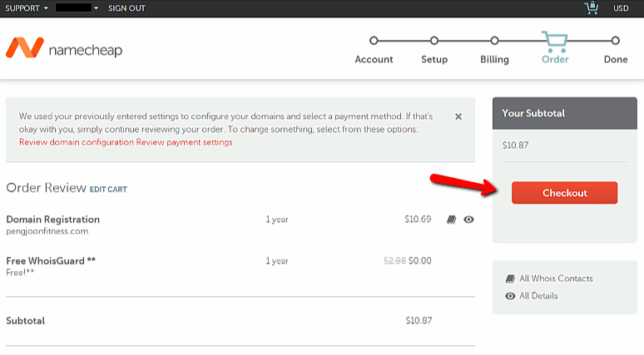Click the Sign Out link

pos(126,8)
